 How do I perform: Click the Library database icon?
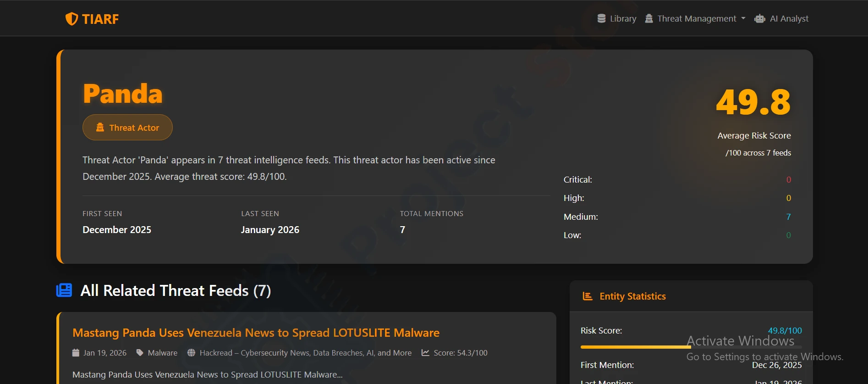click(x=601, y=19)
